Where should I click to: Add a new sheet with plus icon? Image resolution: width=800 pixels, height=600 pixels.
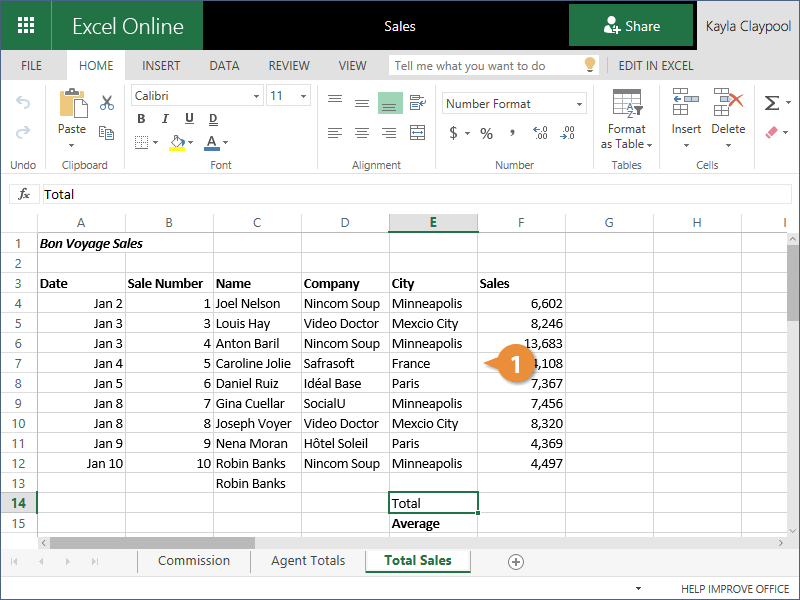click(516, 562)
